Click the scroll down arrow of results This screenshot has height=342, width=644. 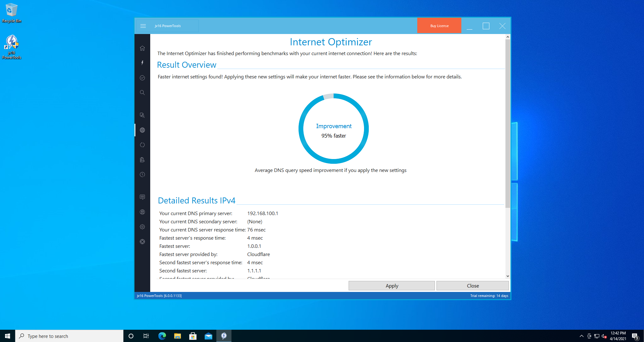point(508,276)
